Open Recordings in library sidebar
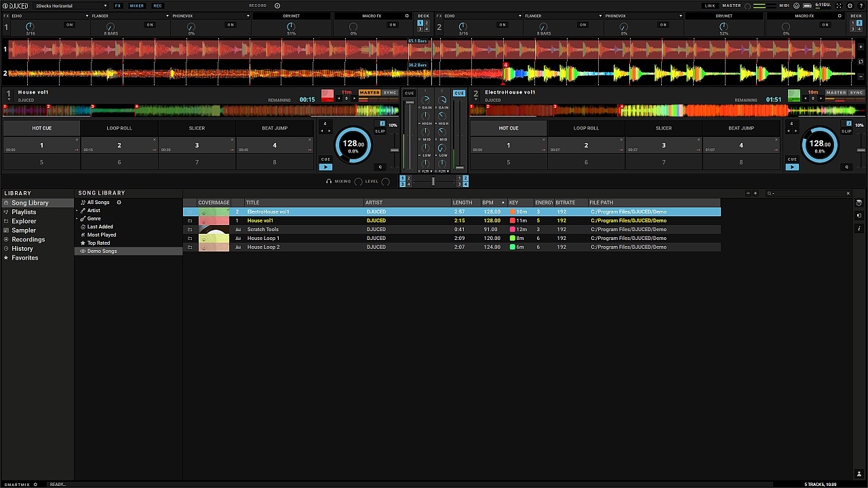This screenshot has width=868, height=488. pyautogui.click(x=28, y=239)
